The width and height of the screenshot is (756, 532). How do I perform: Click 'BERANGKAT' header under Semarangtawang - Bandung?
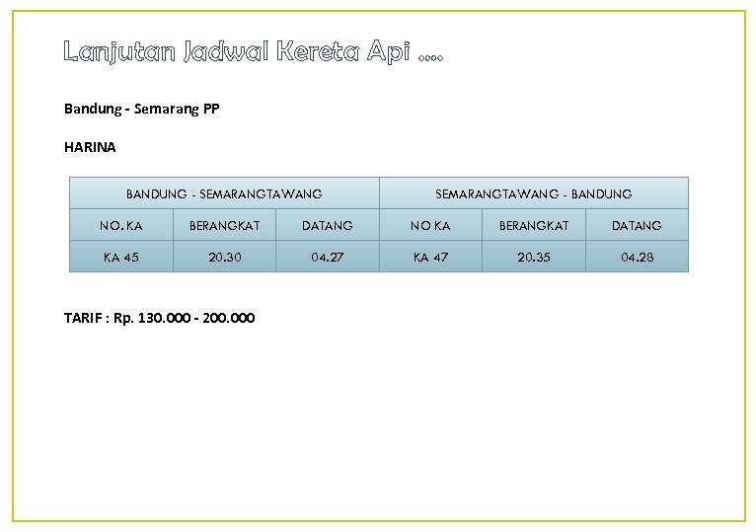[x=534, y=225]
